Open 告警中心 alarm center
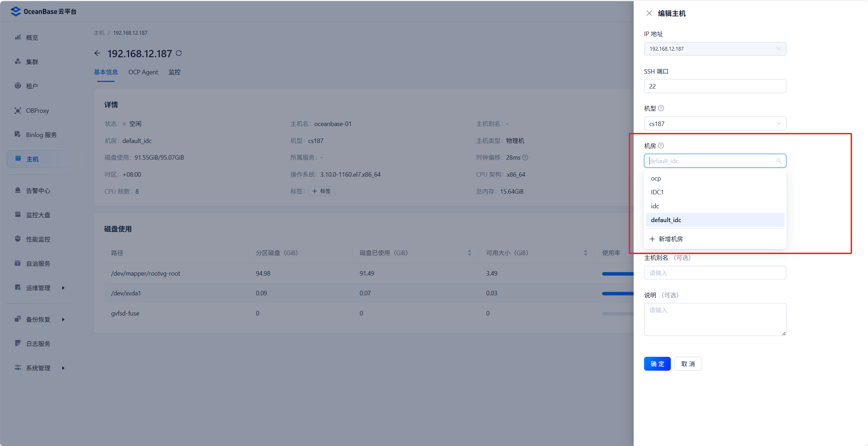Screen dimensions: 868x446 [x=38, y=191]
